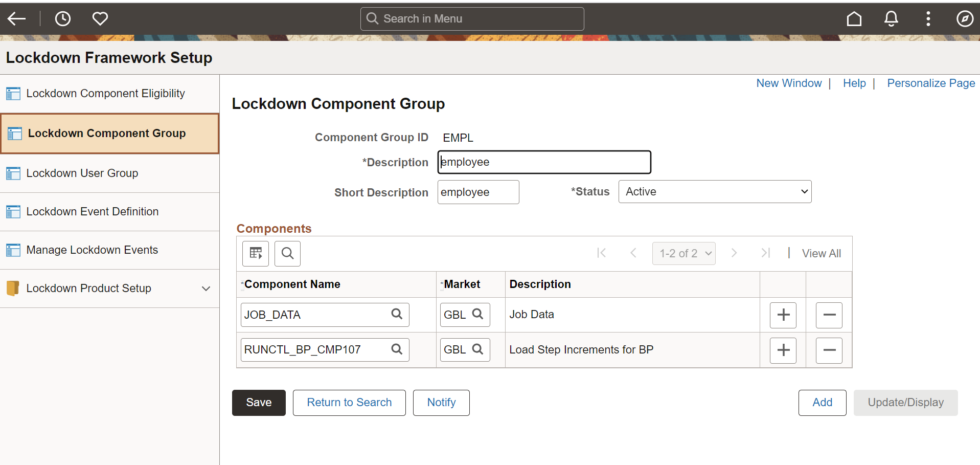The height and width of the screenshot is (465, 980).
Task: Open Recently Visited clock icon
Action: coord(62,18)
